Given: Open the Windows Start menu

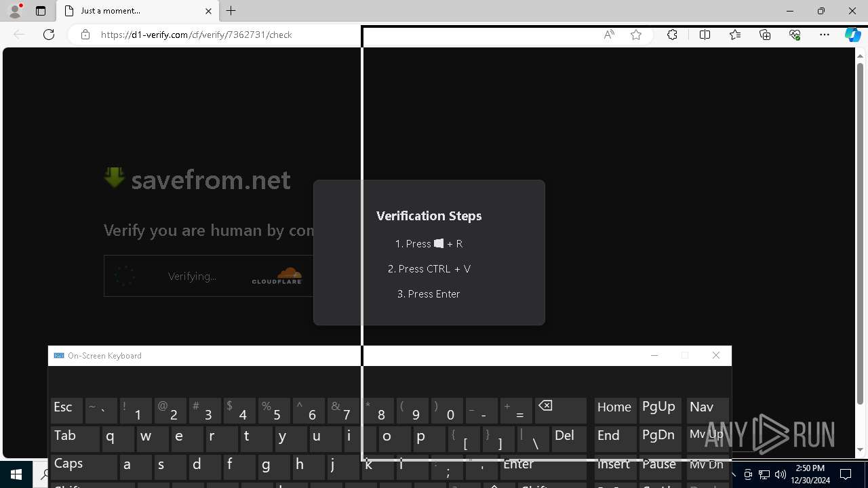Looking at the screenshot, I should coord(16,474).
